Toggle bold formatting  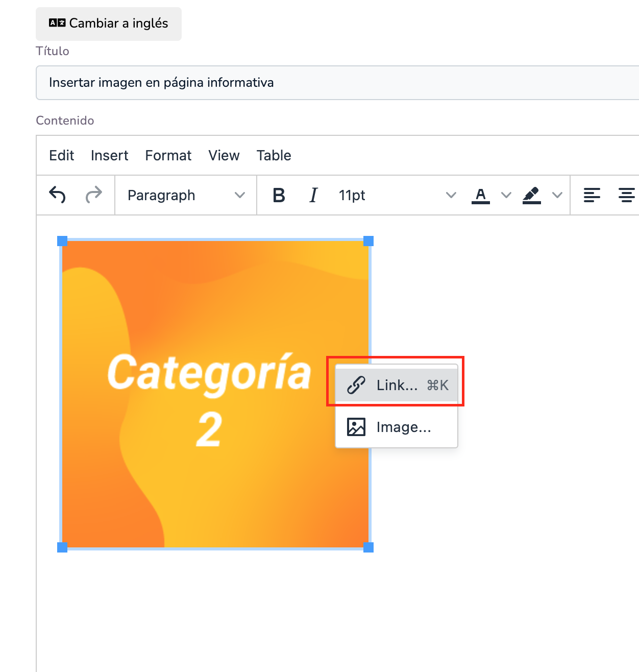[x=279, y=195]
